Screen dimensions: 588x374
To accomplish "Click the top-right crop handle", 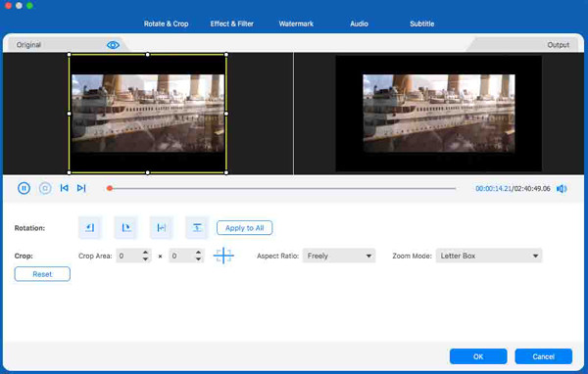I will click(x=226, y=55).
